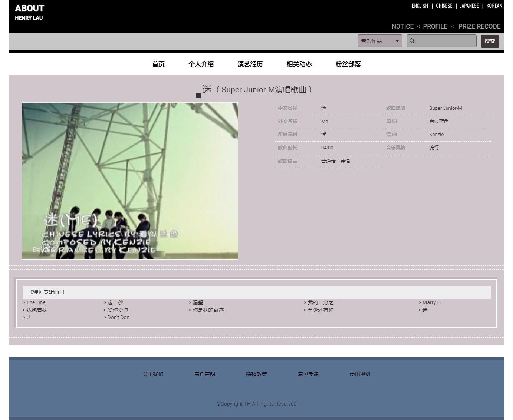Click the song title heading 迷（Super Junior-M演唱歌曲）
Screen dimensions: 513x420
(x=258, y=90)
